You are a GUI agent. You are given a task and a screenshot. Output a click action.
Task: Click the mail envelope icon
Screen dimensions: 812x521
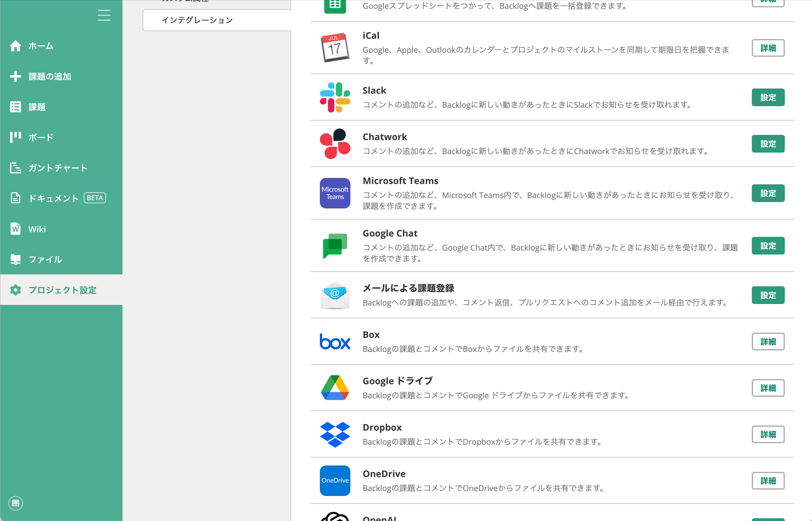pyautogui.click(x=335, y=295)
